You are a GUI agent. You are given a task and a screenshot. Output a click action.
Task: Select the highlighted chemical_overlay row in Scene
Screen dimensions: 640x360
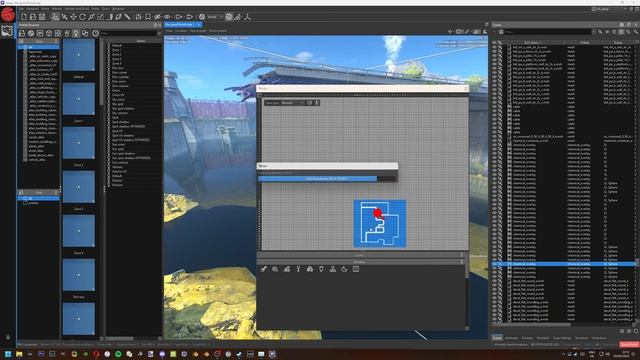pos(564,264)
